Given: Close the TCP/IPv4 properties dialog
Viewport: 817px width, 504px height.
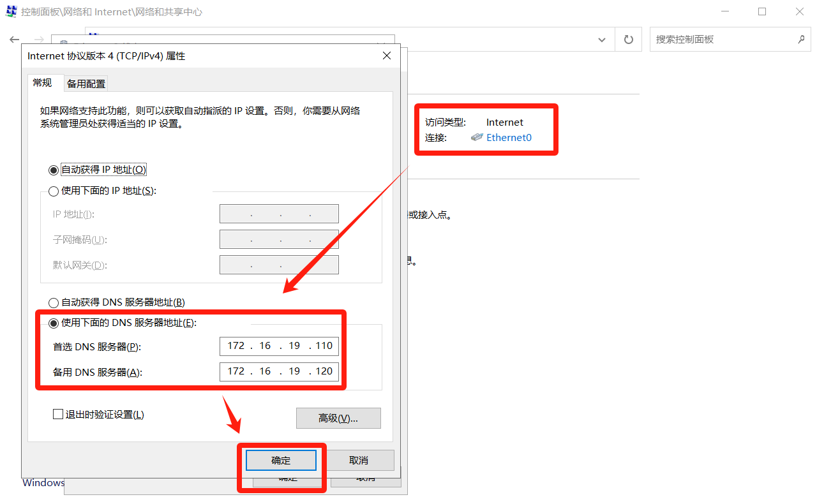Looking at the screenshot, I should tap(386, 56).
